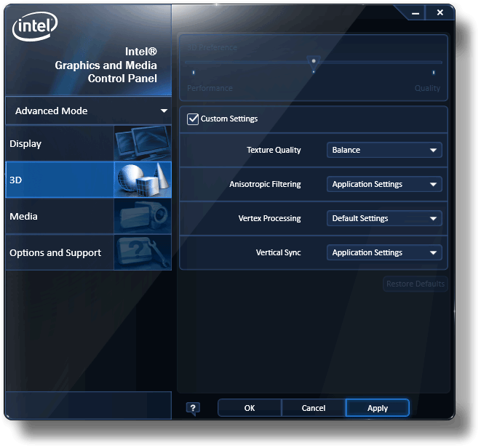
Task: Open the Vertical Sync dropdown
Action: click(x=384, y=252)
